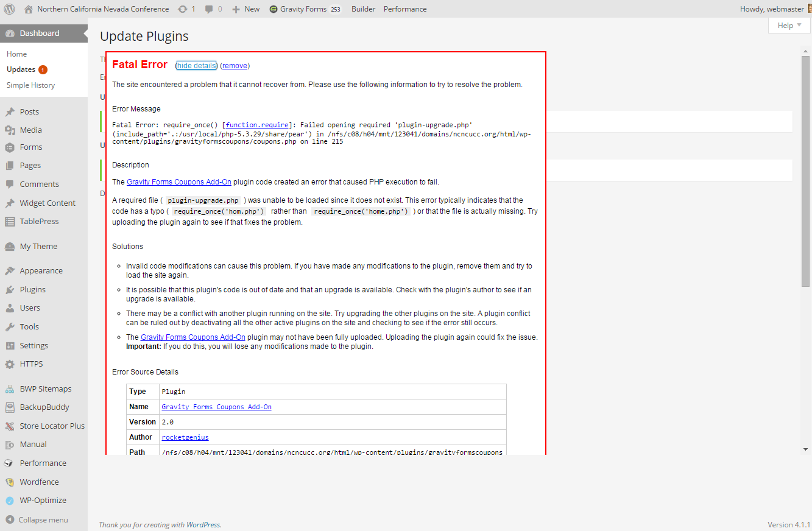Click the scrollbar down arrow
The width and height of the screenshot is (812, 531).
click(805, 449)
